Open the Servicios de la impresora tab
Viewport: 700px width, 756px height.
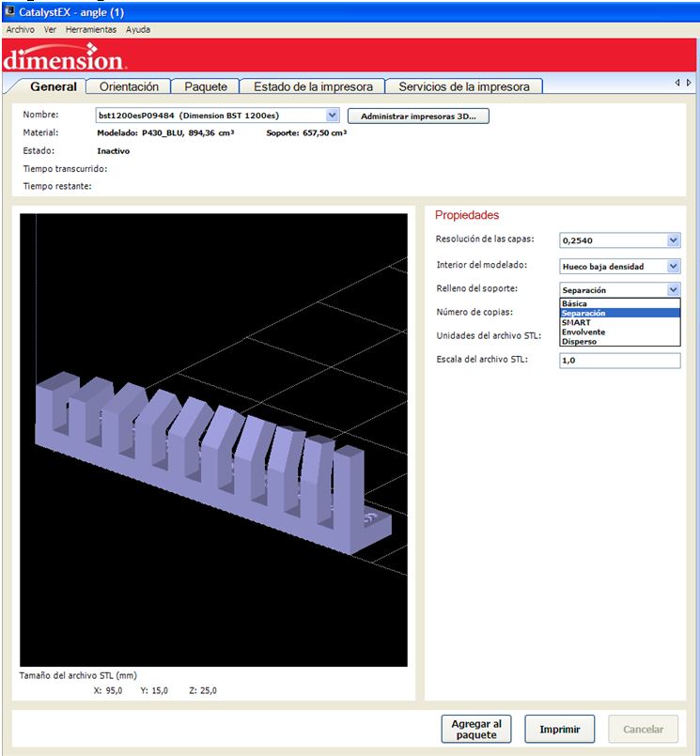click(464, 86)
